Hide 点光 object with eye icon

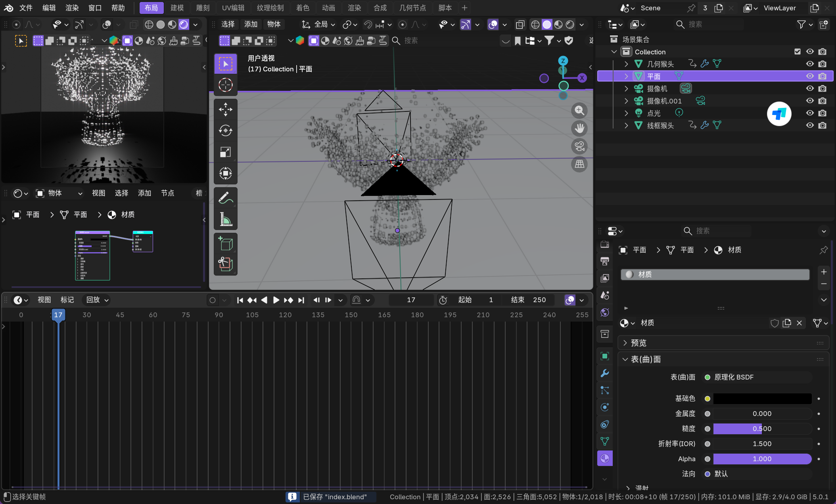[810, 113]
